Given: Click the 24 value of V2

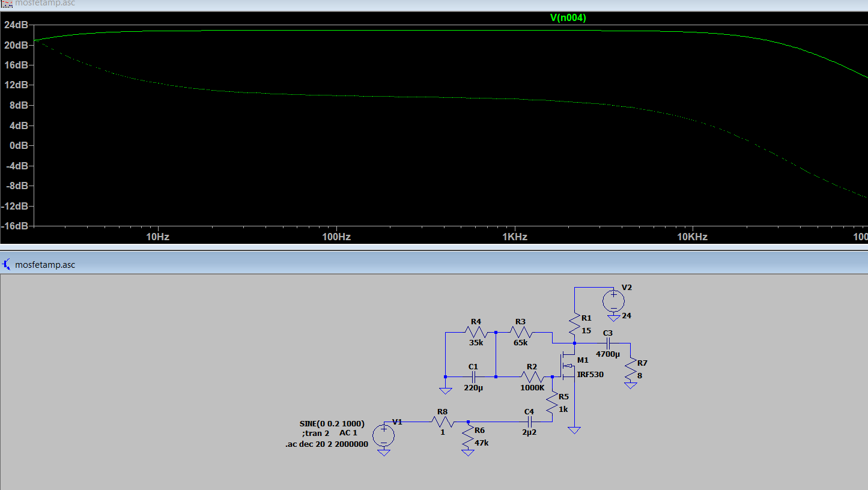Looking at the screenshot, I should tap(627, 315).
